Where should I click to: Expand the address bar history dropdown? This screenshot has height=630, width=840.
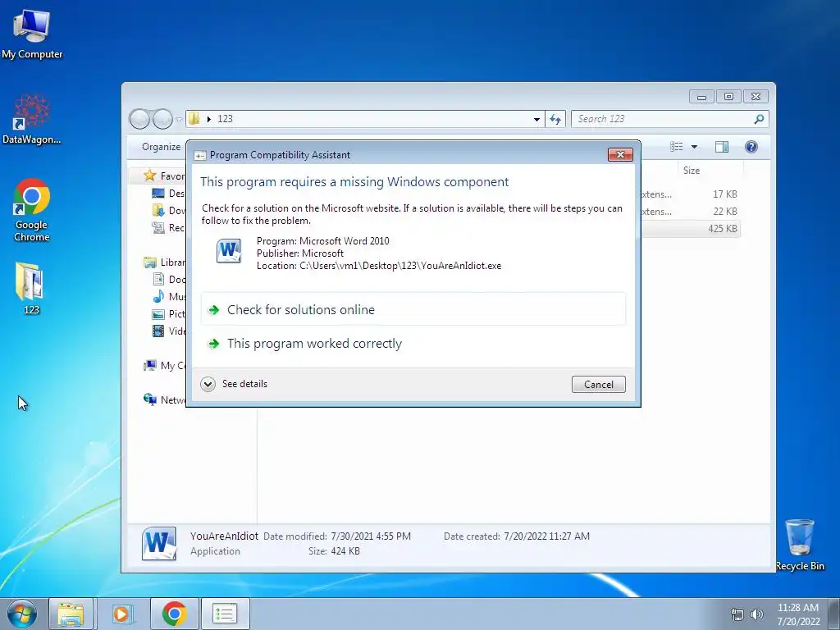click(536, 119)
